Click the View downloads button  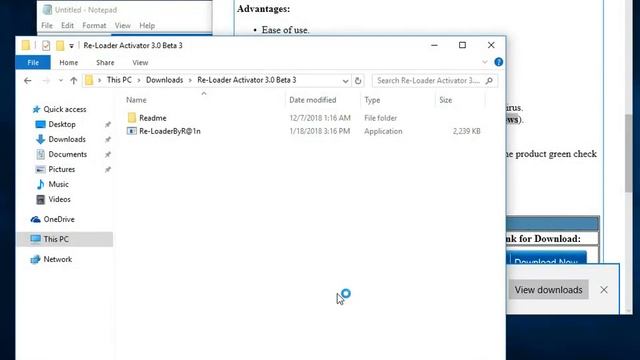tap(548, 290)
